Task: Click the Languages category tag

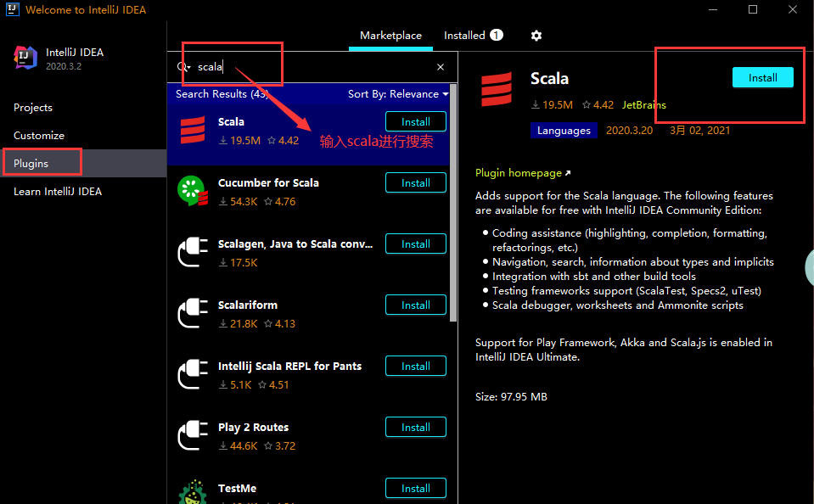Action: pyautogui.click(x=564, y=131)
